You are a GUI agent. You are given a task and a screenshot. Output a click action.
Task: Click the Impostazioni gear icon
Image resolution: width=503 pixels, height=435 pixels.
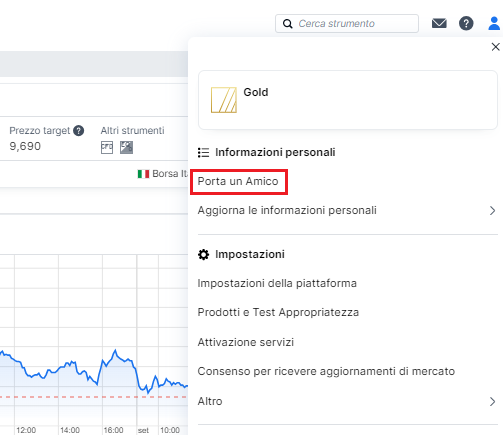coord(204,254)
